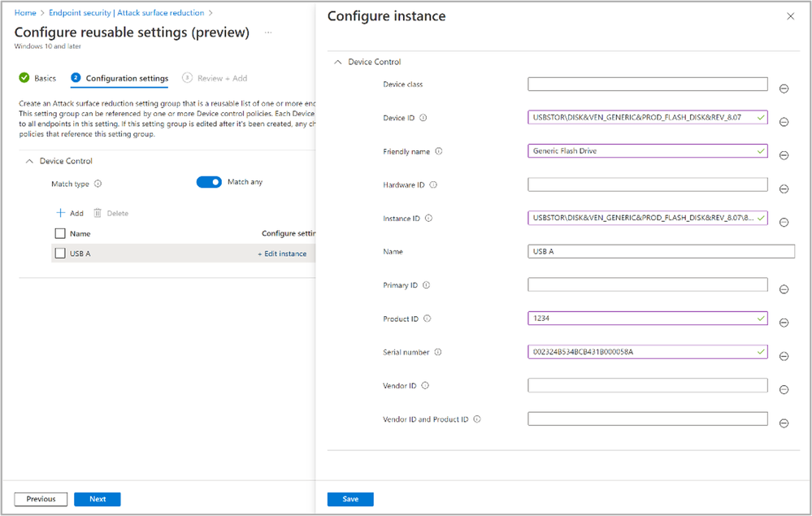Add a new device entry
The width and height of the screenshot is (812, 516).
(x=70, y=213)
